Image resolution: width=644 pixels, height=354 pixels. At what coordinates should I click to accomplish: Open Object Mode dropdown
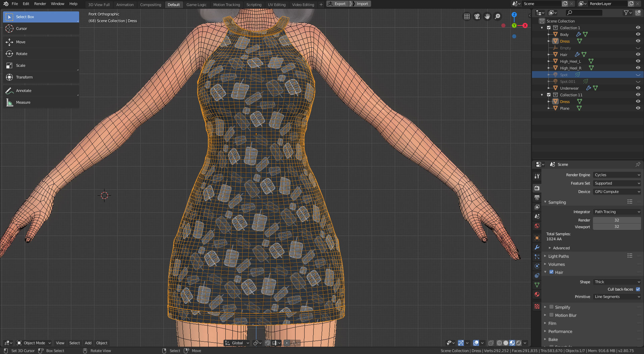(x=34, y=343)
